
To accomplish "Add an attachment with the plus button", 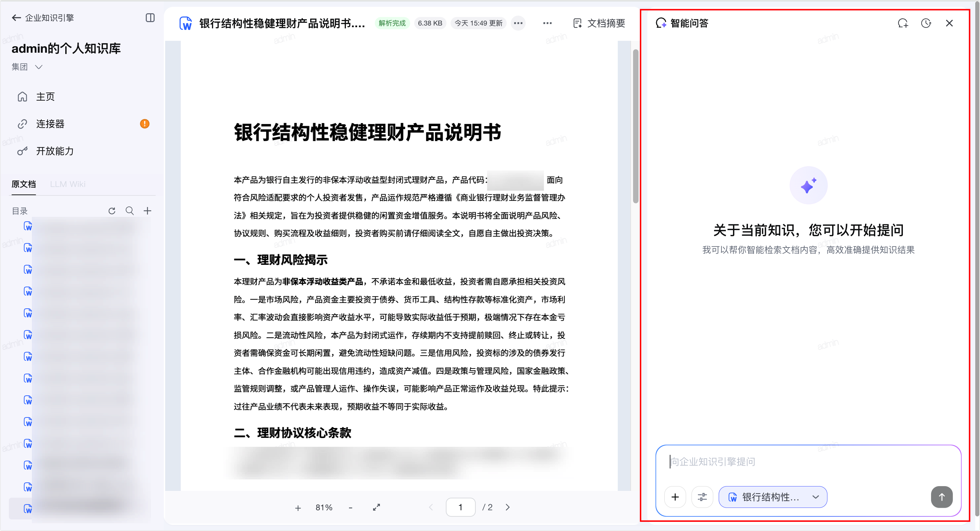I will [675, 497].
